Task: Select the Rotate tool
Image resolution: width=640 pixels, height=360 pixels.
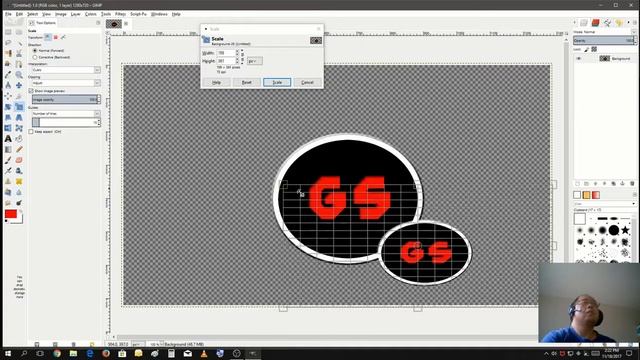Action: tap(8, 107)
